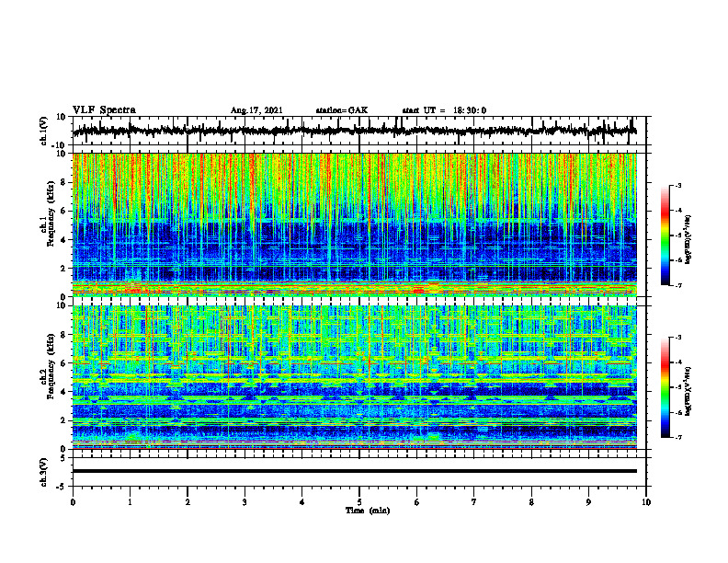Click the "Time (min)" x-axis label
The image size is (728, 563).
coord(368,511)
